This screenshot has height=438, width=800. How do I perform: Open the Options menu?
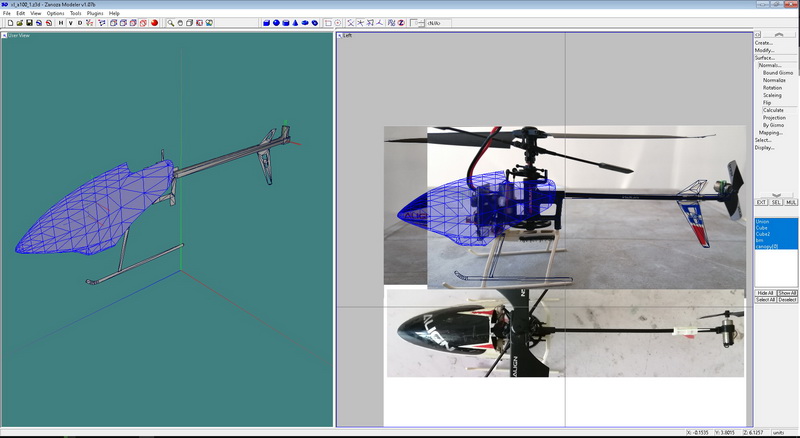coord(55,13)
